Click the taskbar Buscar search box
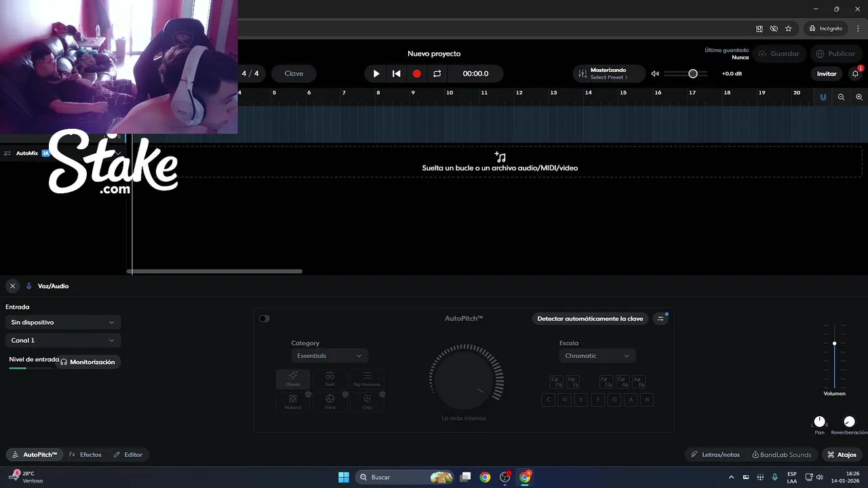 (x=406, y=477)
